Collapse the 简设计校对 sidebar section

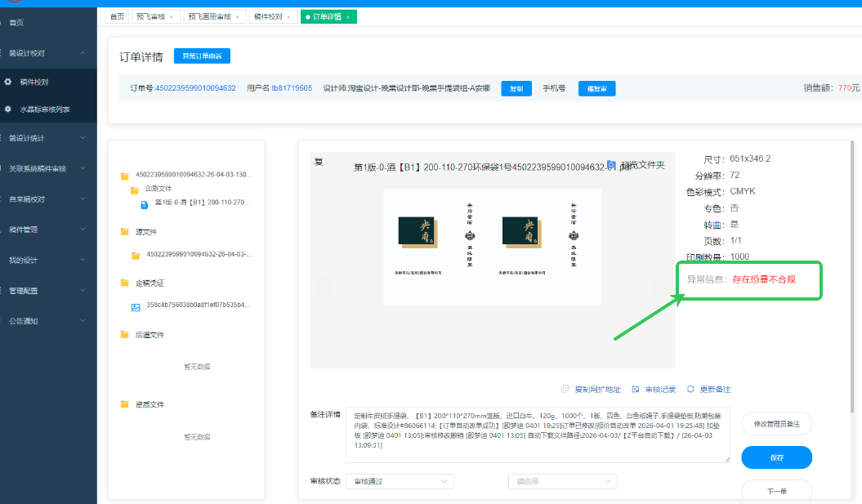click(x=83, y=53)
